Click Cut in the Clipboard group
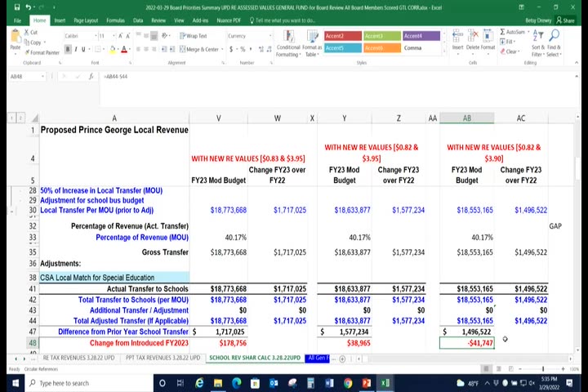 coord(31,33)
